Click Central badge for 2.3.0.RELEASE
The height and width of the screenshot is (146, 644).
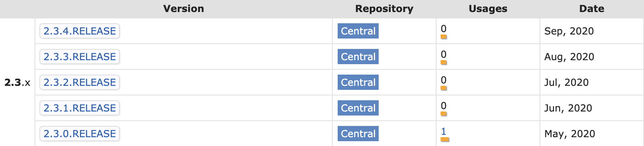[358, 134]
